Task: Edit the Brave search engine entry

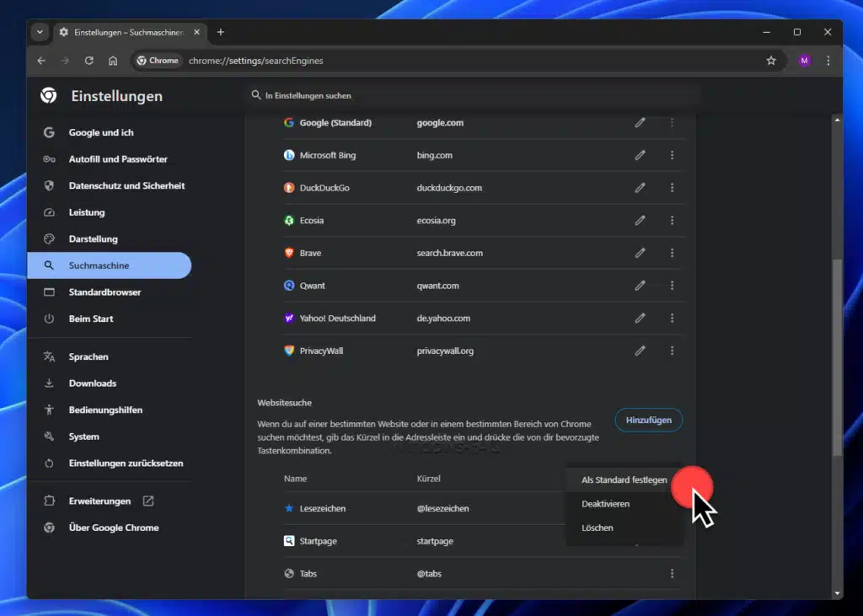Action: (640, 253)
